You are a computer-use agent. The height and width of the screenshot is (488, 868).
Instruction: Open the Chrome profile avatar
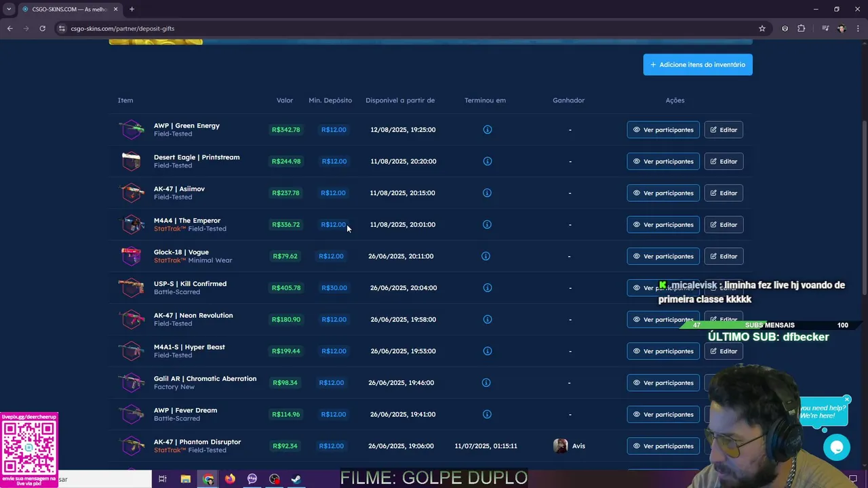pyautogui.click(x=842, y=28)
